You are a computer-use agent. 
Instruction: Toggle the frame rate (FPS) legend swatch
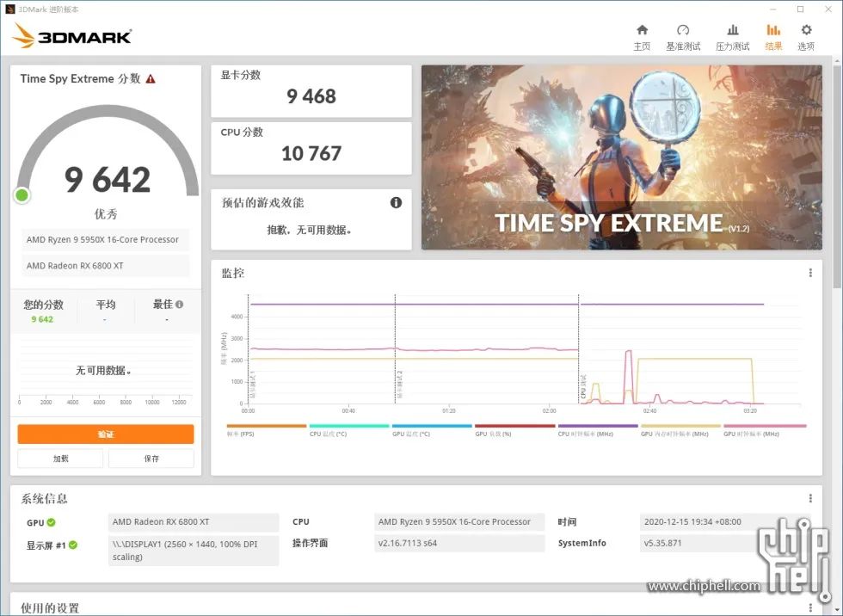click(x=266, y=426)
